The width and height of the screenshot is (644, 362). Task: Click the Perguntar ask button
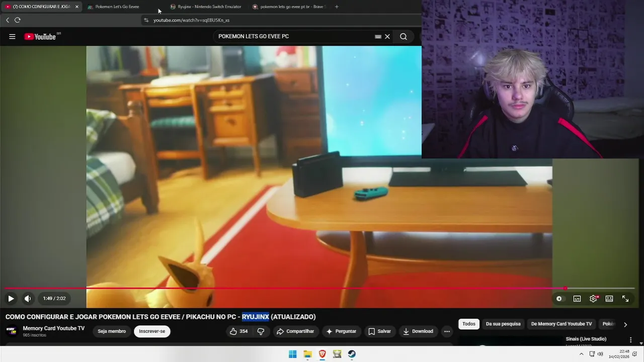341,331
